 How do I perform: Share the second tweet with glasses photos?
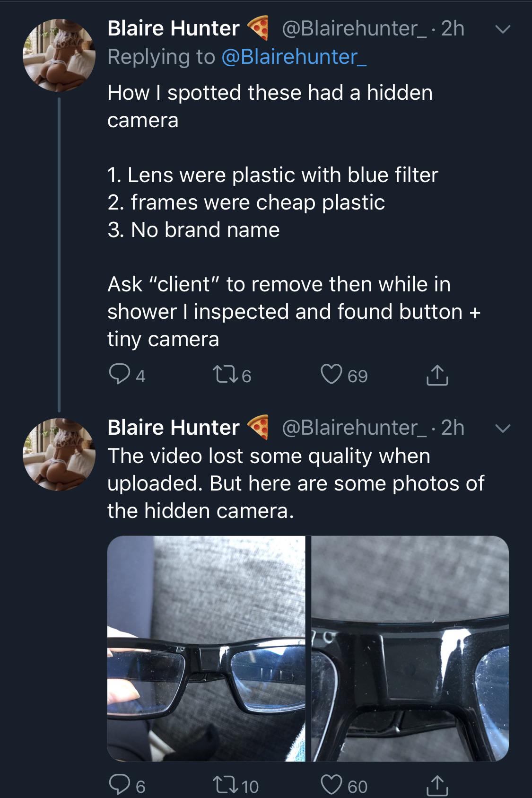(x=437, y=786)
